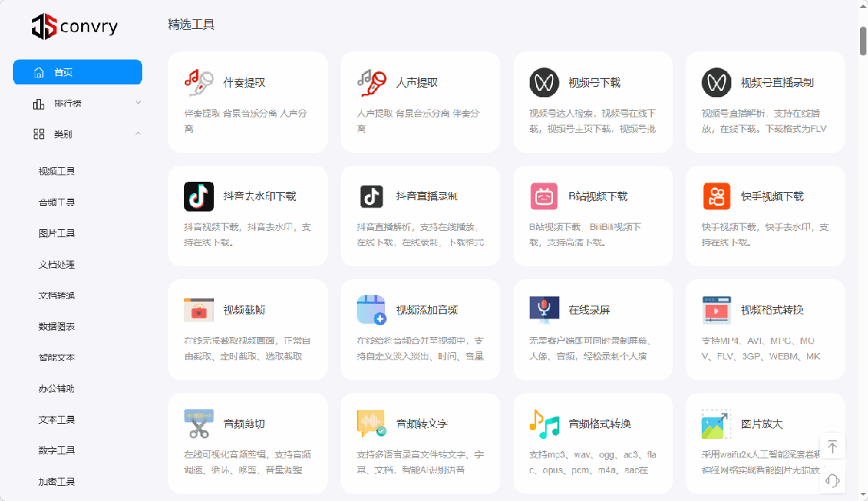
Task: Click the 图片放大 image icon
Action: (716, 422)
